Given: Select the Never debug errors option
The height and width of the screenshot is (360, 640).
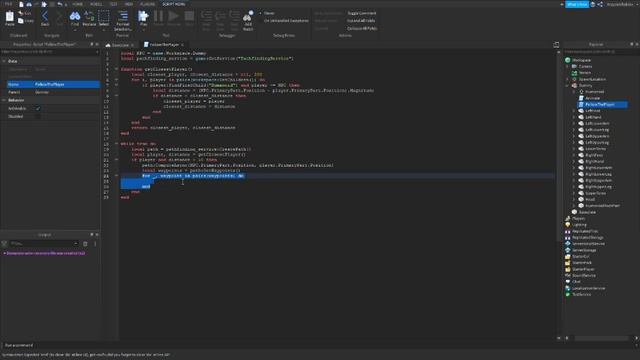Looking at the screenshot, I should pos(267,13).
